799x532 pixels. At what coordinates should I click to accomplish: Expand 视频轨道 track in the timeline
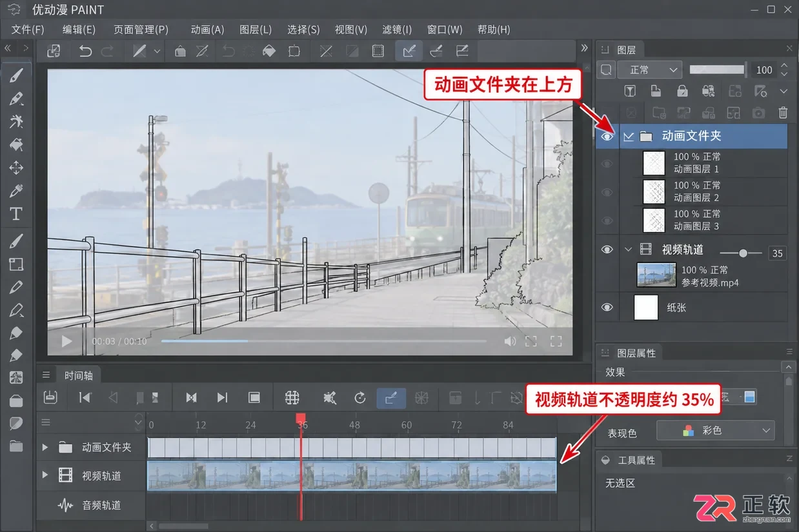(x=45, y=475)
